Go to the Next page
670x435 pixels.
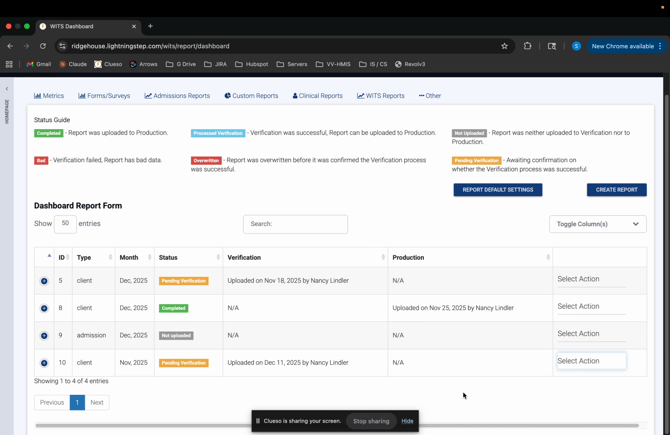(x=96, y=402)
